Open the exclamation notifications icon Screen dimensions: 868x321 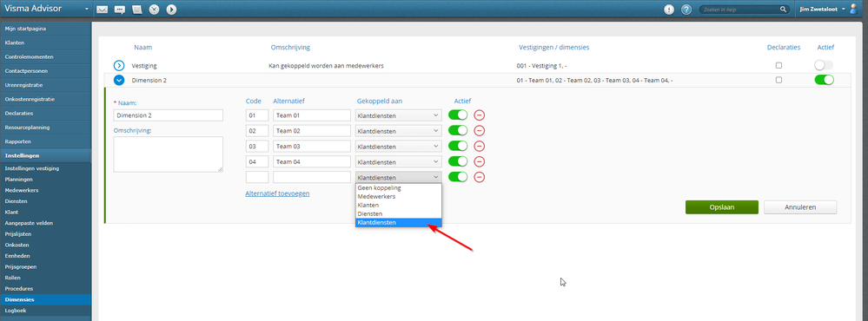click(x=669, y=10)
